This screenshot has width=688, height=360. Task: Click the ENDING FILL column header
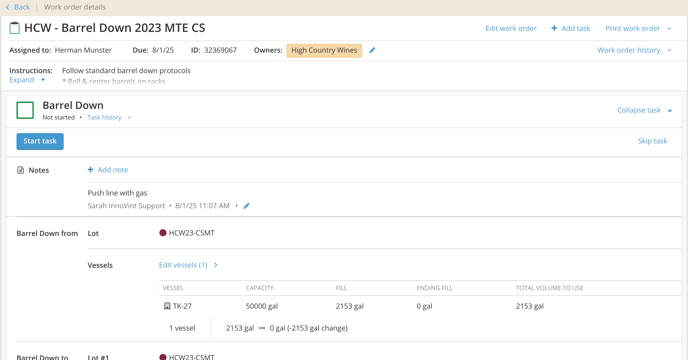click(x=434, y=288)
